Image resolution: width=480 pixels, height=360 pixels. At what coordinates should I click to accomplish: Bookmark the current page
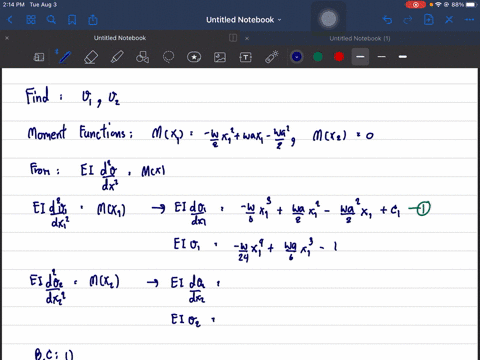(x=72, y=20)
